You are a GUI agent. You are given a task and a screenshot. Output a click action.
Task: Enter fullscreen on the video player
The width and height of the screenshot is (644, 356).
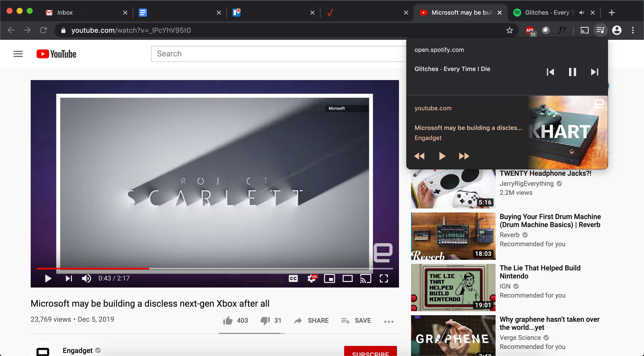point(384,278)
